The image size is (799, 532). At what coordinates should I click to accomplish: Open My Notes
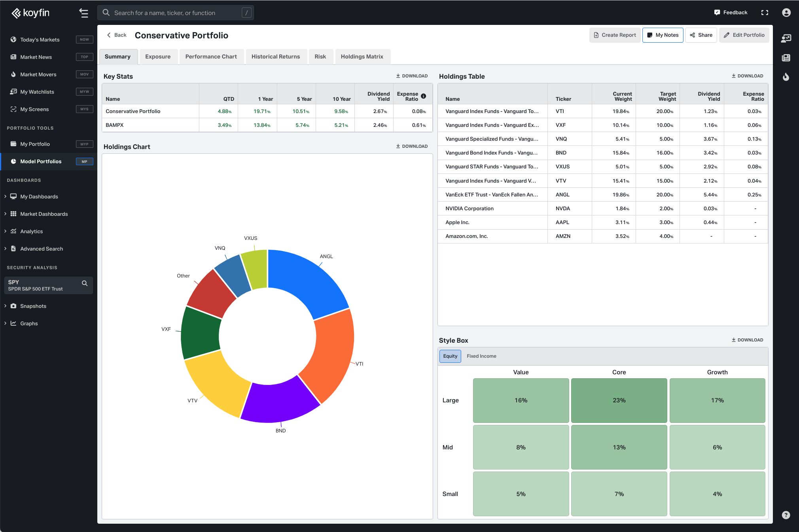click(663, 35)
